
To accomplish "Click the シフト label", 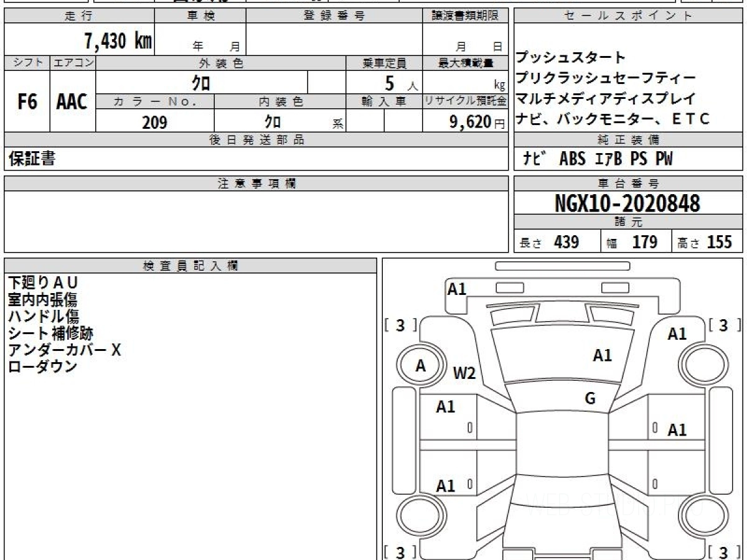I will (27, 63).
